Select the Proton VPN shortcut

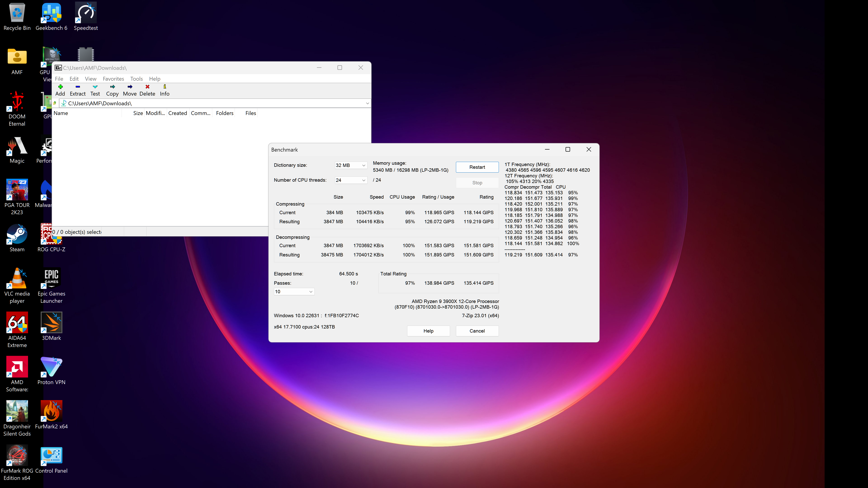coord(51,371)
